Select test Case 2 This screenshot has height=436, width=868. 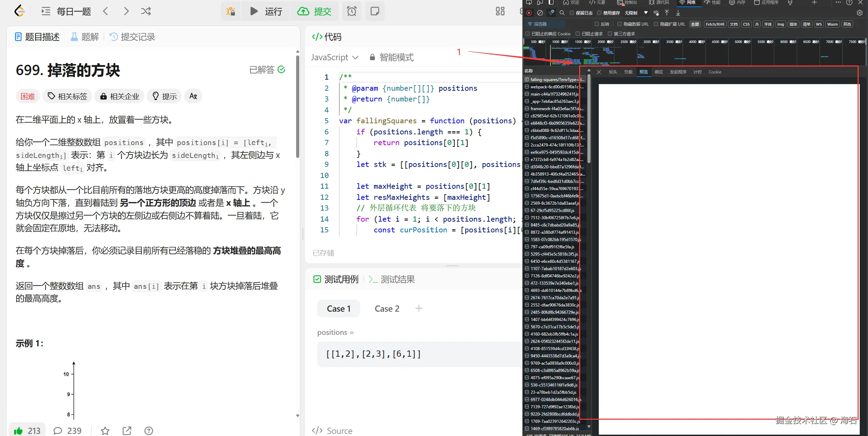[x=387, y=309]
